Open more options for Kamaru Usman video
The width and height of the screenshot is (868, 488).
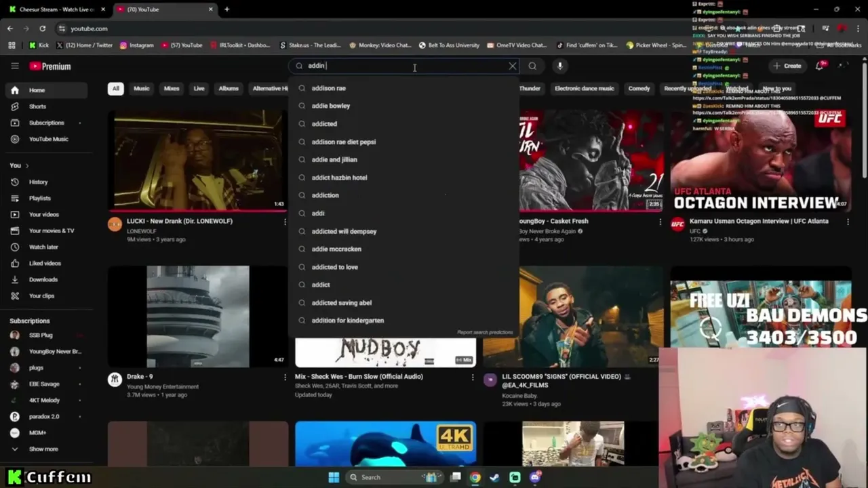(848, 222)
